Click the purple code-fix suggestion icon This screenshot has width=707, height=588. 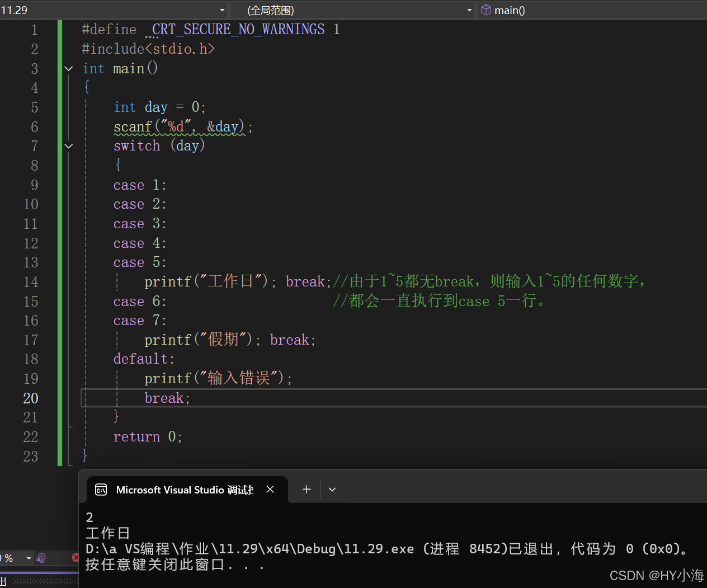tap(41, 558)
